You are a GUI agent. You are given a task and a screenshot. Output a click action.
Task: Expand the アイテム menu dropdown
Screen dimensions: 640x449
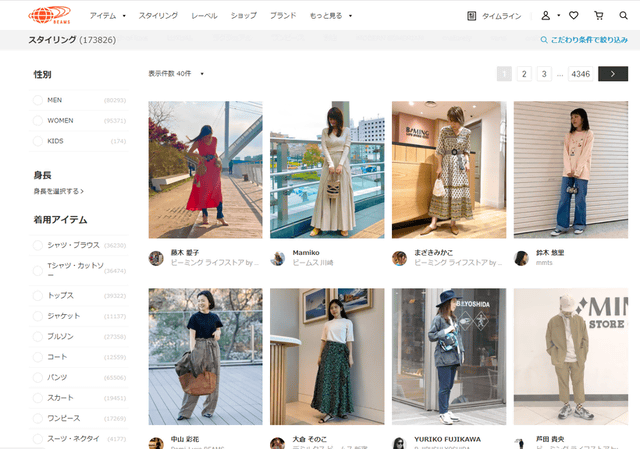tap(107, 16)
